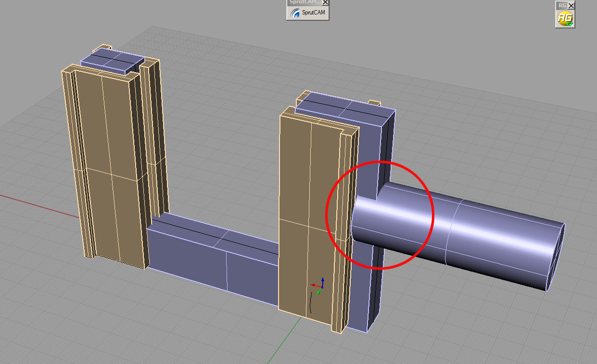Pick the purple top face above right panel

click(346, 107)
